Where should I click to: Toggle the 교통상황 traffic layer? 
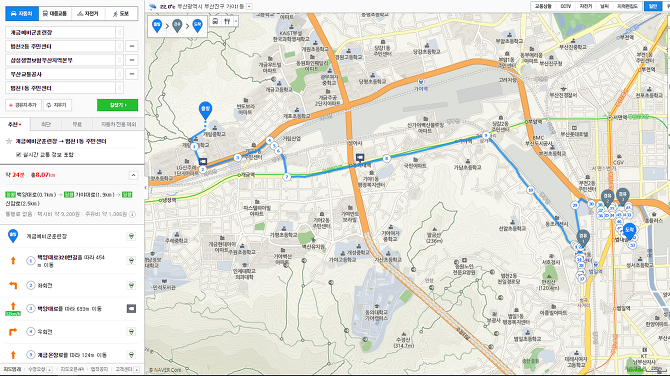[543, 6]
